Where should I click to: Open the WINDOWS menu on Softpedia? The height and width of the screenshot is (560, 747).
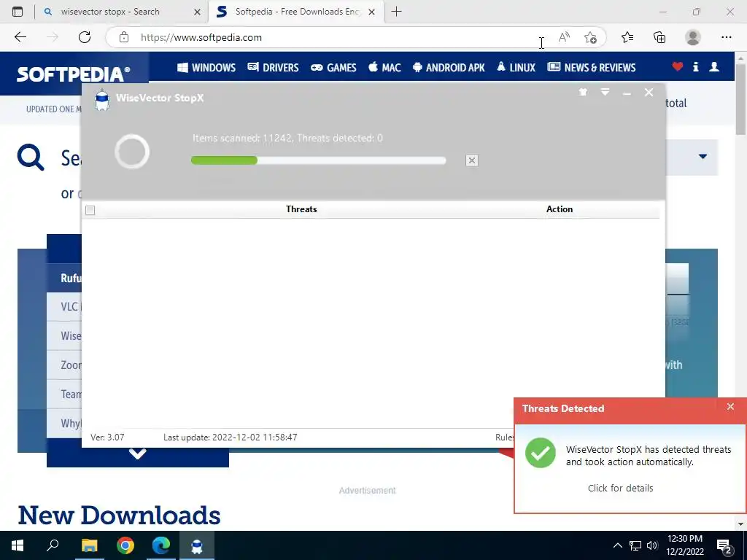206,68
